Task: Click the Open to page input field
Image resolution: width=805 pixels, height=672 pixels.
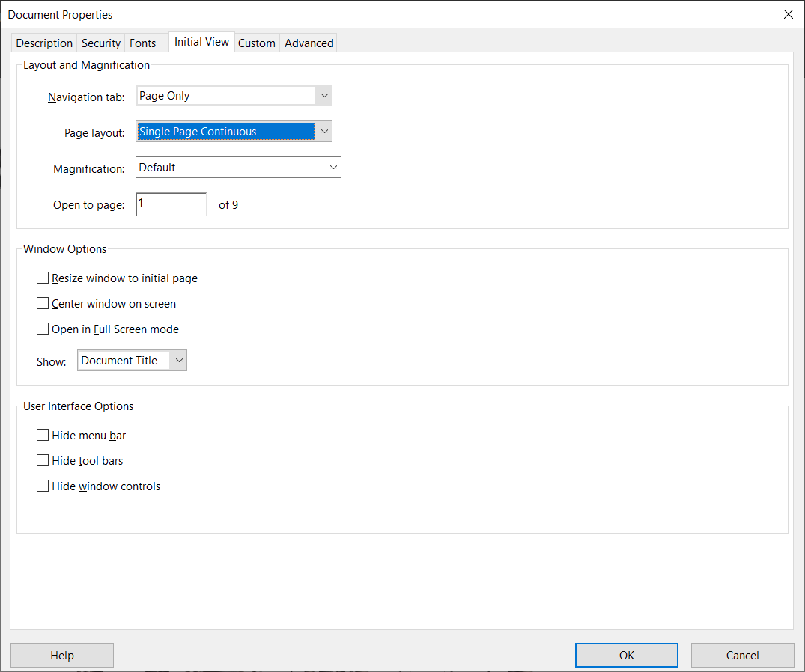Action: click(171, 204)
